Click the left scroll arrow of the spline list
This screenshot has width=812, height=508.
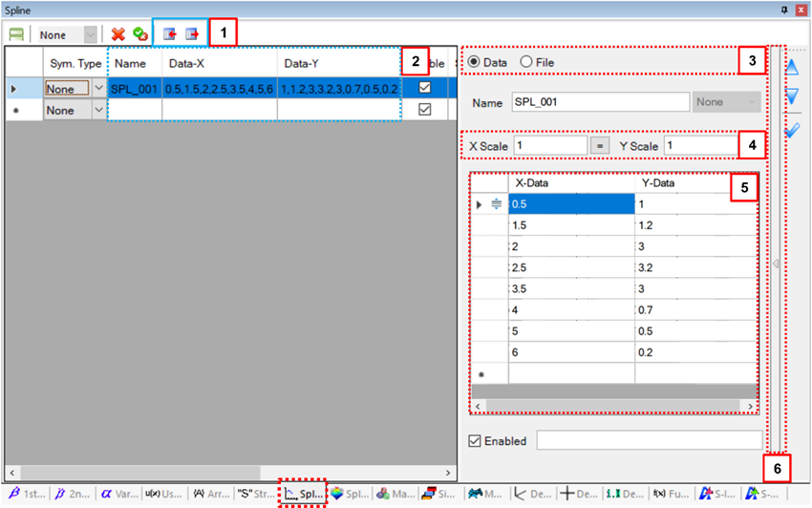12,473
